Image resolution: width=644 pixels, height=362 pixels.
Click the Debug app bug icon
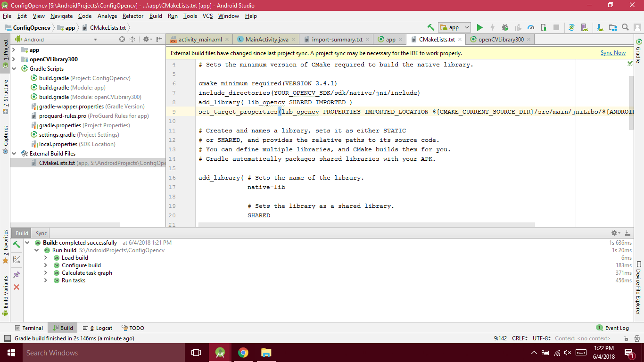505,28
